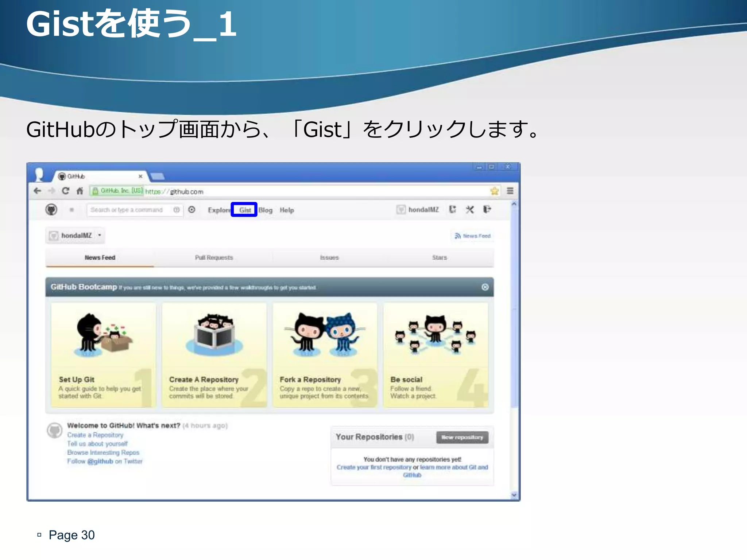The height and width of the screenshot is (560, 747).
Task: Bookmark page with star icon
Action: (x=495, y=191)
